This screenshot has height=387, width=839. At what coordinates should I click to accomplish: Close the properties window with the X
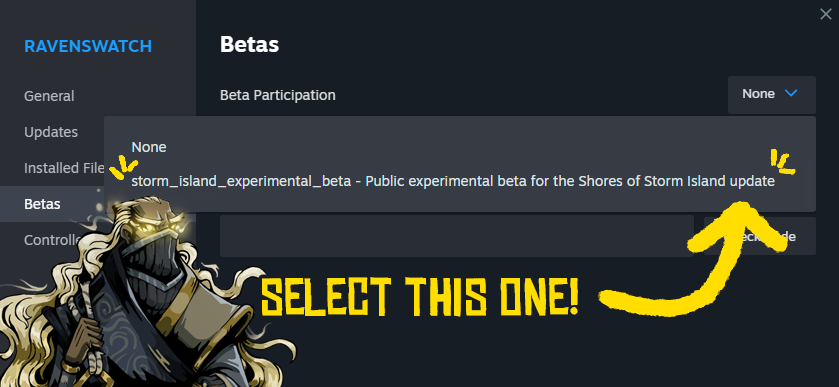coord(826,14)
